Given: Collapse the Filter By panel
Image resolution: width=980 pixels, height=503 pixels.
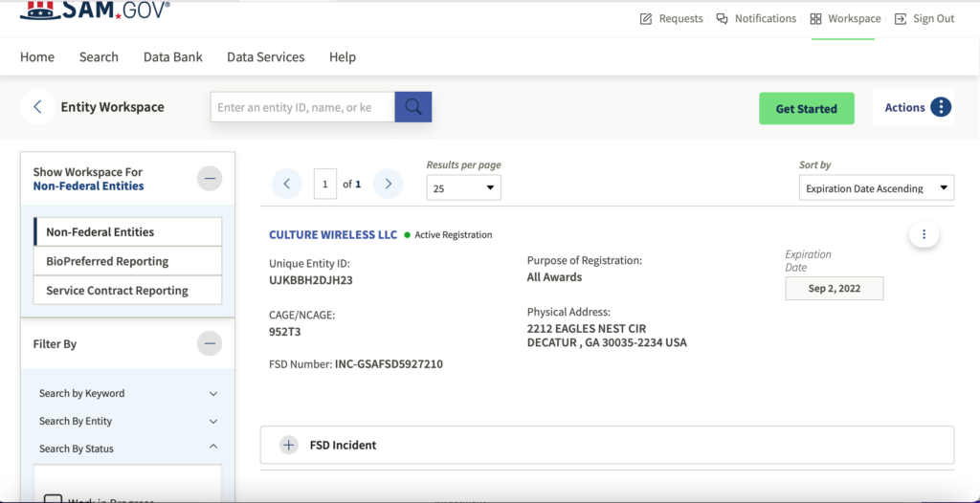Looking at the screenshot, I should click(210, 343).
